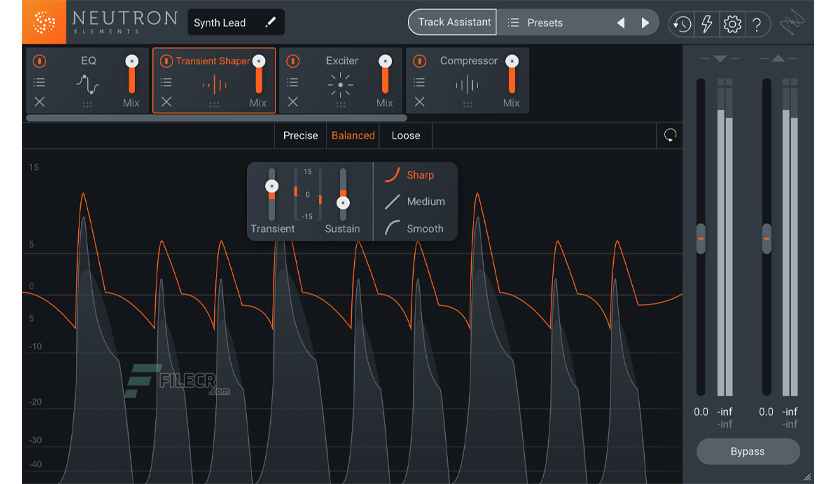Viewport: 836px width, 484px height.
Task: Open the Exciter module presets list
Action: pyautogui.click(x=293, y=82)
